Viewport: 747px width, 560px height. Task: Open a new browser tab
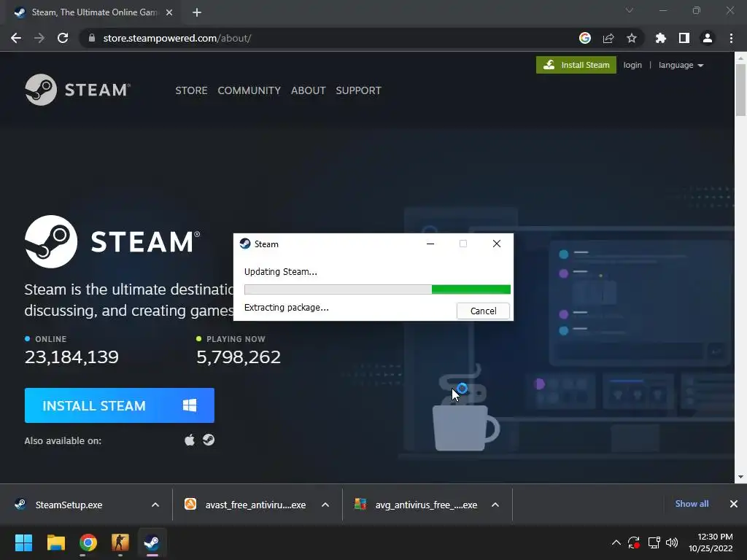point(197,12)
